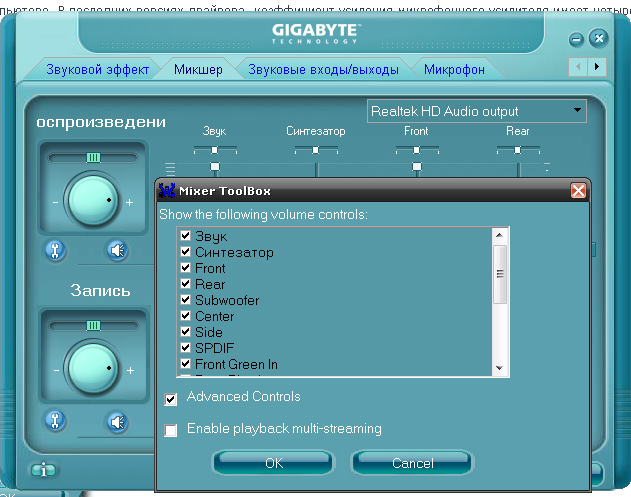Uncheck the Синтезатор volume control

[x=186, y=252]
